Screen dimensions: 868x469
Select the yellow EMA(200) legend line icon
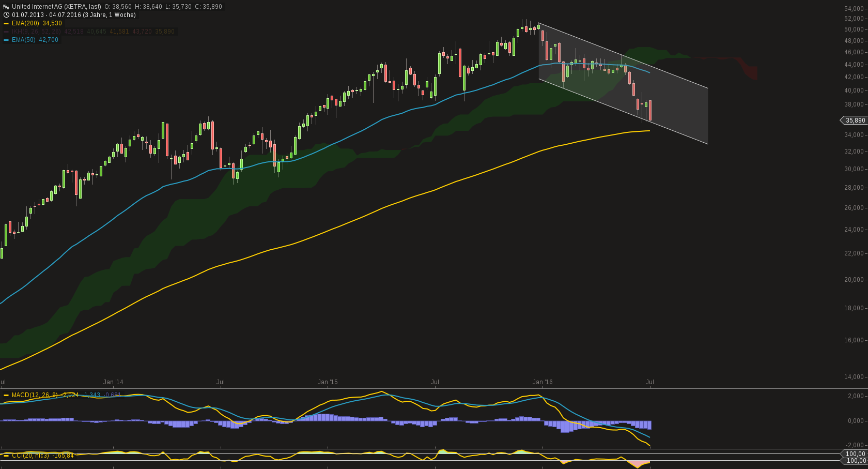coord(5,23)
